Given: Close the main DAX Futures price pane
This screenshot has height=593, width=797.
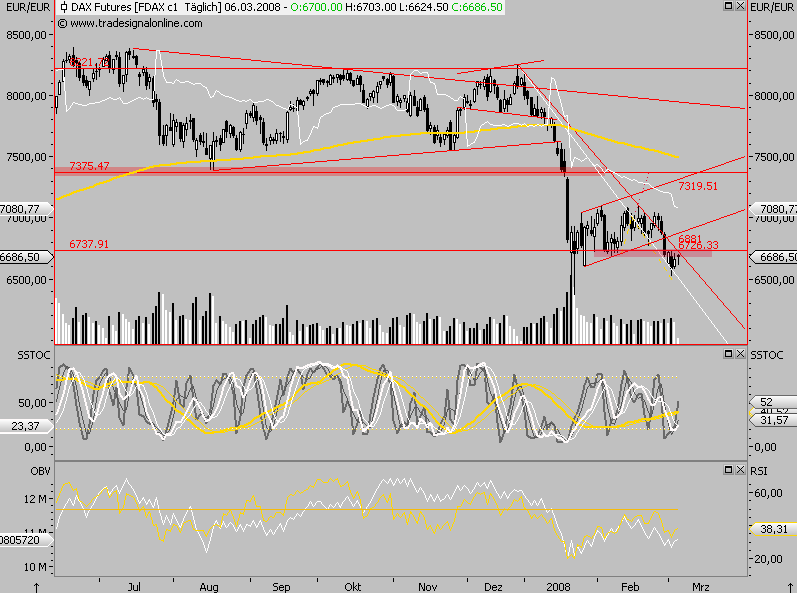Looking at the screenshot, I should tap(740, 6).
